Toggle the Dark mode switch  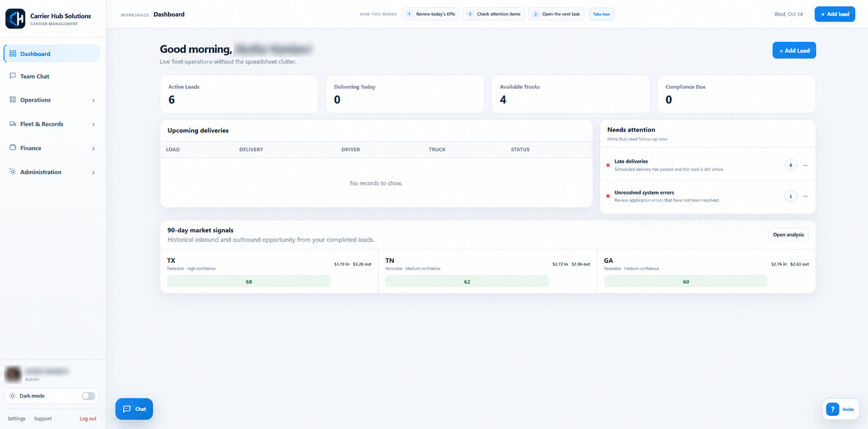(88, 396)
